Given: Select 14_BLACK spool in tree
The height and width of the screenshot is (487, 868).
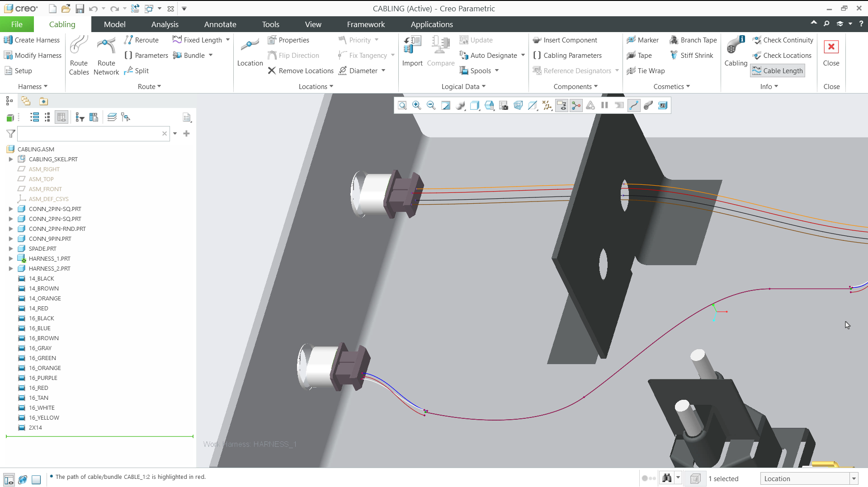Looking at the screenshot, I should [x=41, y=278].
